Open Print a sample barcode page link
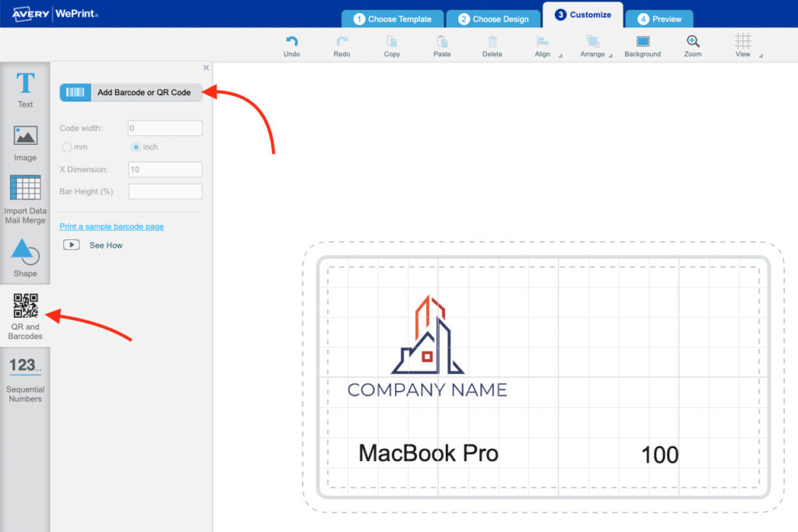This screenshot has height=532, width=798. [x=111, y=227]
